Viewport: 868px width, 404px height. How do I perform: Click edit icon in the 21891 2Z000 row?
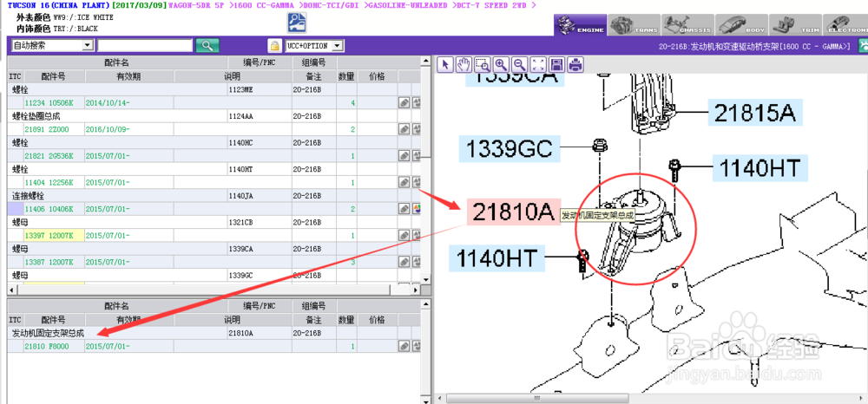coord(404,129)
